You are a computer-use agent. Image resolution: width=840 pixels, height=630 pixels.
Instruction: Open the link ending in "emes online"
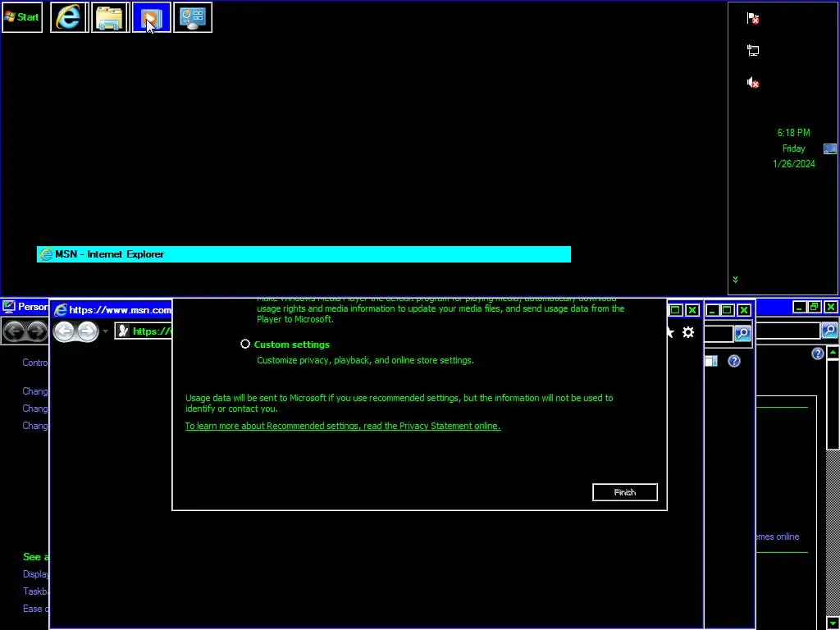tap(778, 536)
